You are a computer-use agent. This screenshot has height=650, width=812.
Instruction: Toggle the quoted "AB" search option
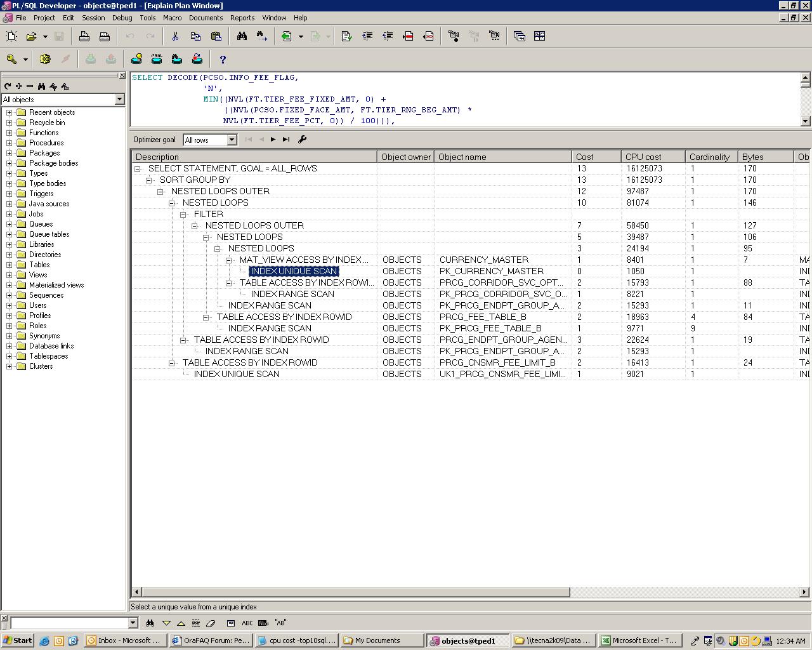click(280, 623)
